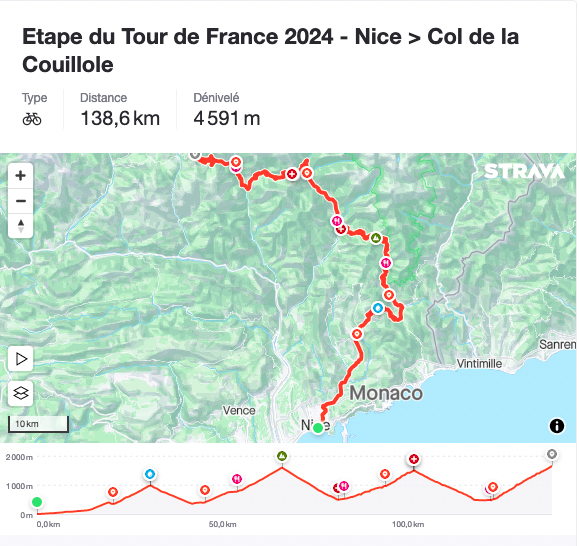
Task: Click the 10 km map scale bar
Action: [x=38, y=424]
